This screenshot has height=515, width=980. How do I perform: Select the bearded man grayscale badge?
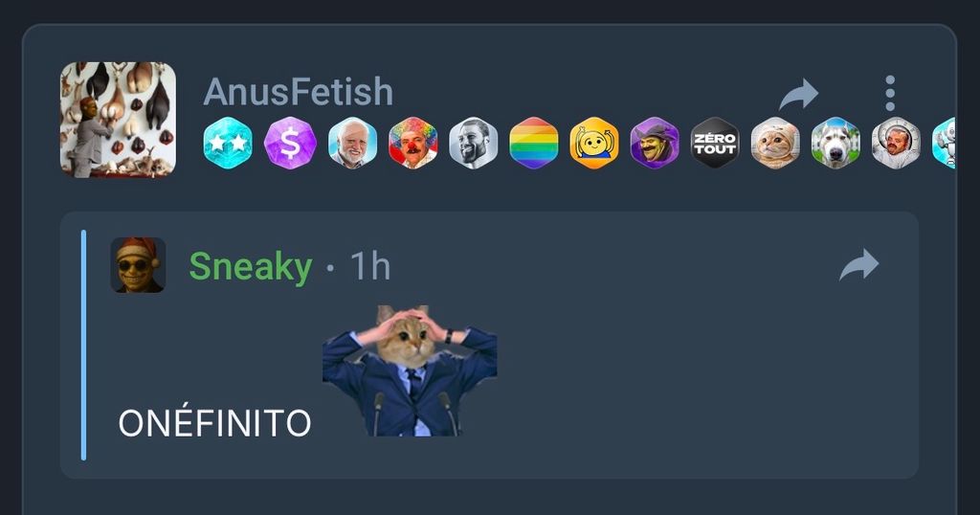(473, 144)
